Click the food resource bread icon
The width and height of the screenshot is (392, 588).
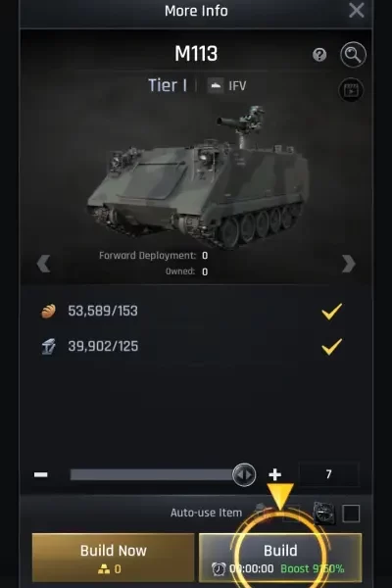point(48,311)
